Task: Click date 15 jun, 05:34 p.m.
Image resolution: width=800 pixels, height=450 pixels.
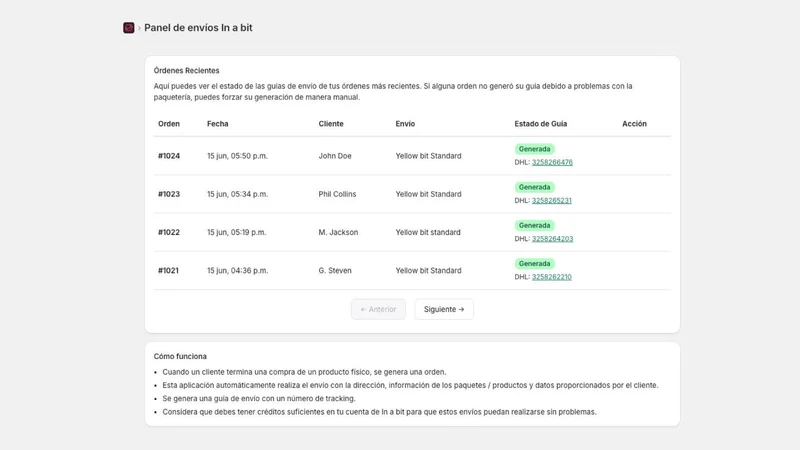Action: click(237, 194)
